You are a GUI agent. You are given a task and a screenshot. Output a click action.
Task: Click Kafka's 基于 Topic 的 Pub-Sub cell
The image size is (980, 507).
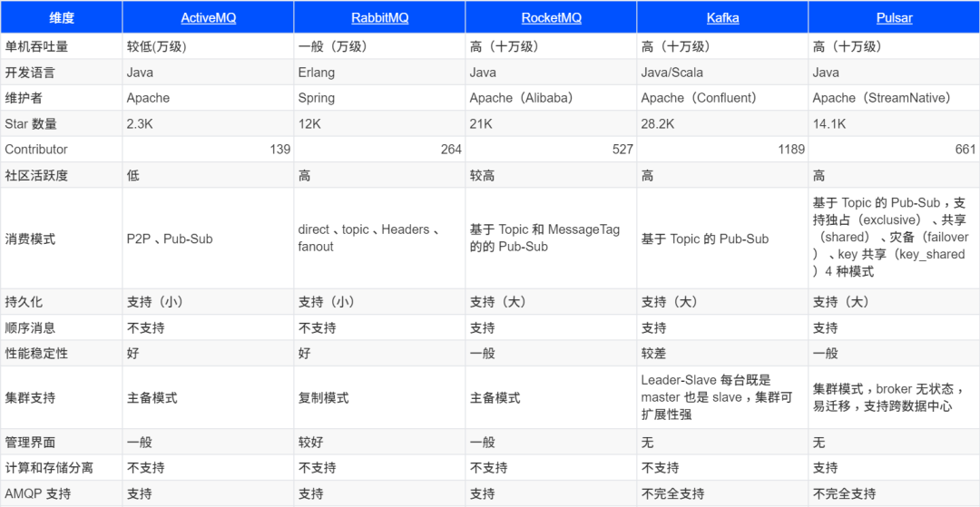(722, 239)
